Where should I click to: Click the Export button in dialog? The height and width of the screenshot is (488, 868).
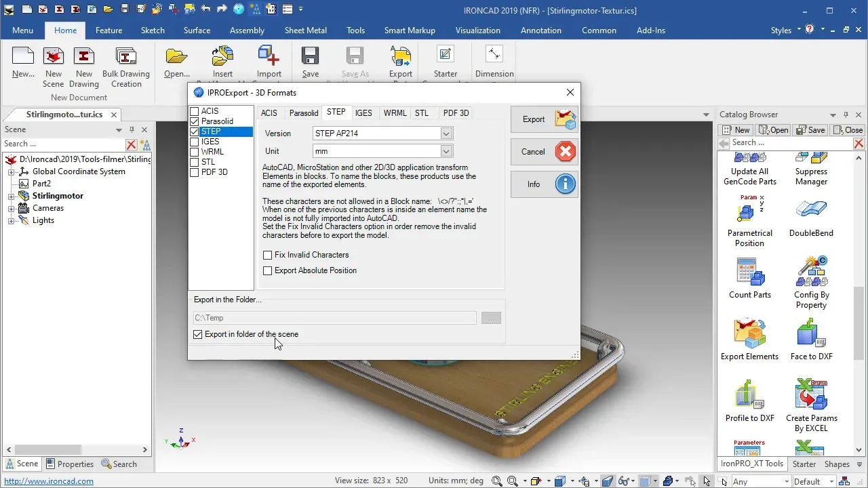pyautogui.click(x=545, y=119)
